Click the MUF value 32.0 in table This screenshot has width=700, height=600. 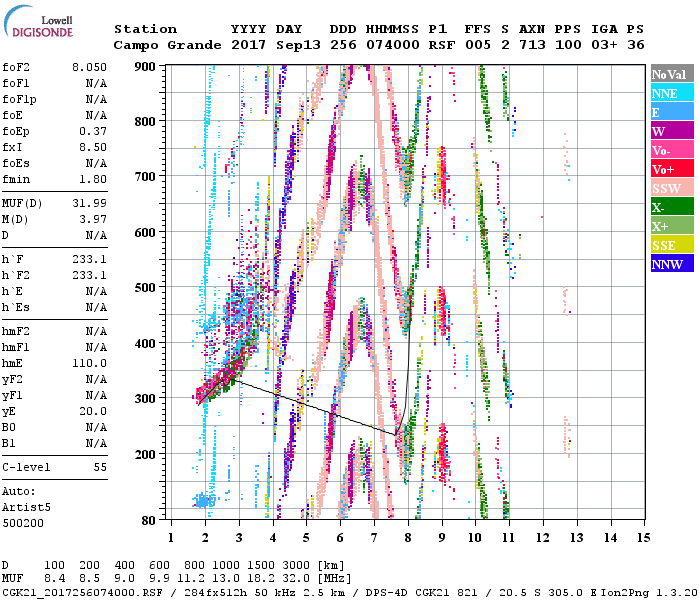point(296,579)
